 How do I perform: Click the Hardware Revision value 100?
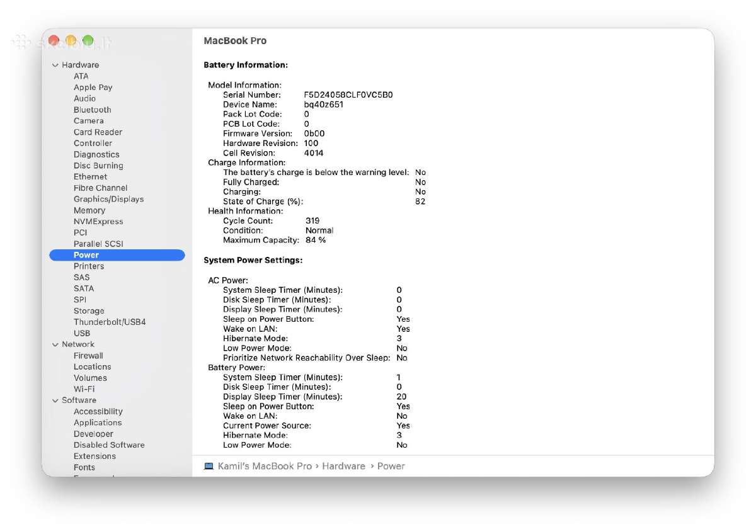click(311, 143)
